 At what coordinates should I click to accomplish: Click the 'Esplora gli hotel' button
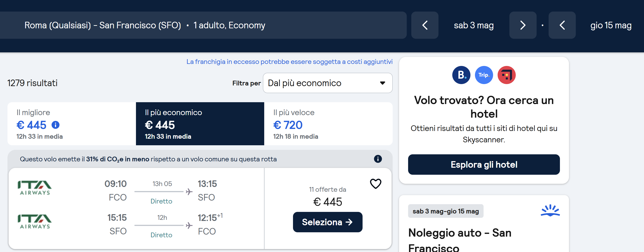(484, 165)
